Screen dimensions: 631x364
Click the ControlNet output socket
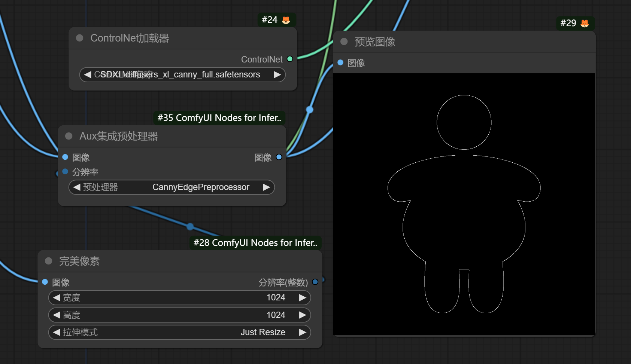click(289, 59)
